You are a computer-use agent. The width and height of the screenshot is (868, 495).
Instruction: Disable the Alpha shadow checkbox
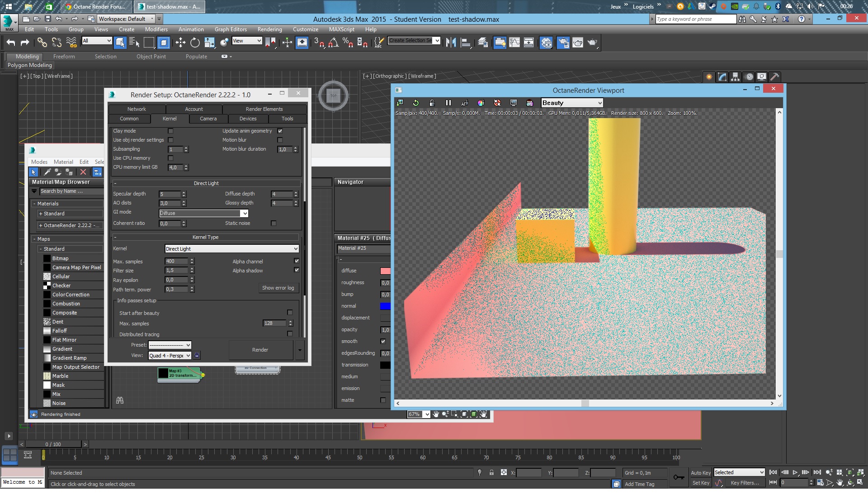297,270
